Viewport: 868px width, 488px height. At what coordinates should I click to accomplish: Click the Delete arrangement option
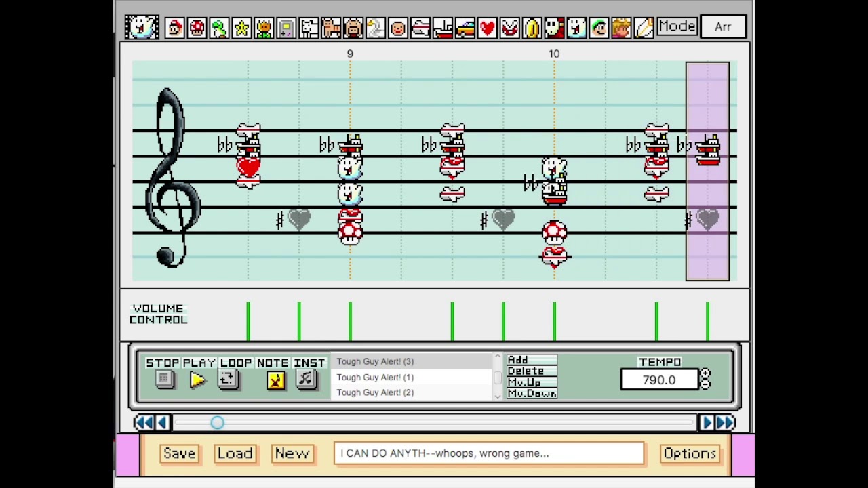tap(532, 371)
